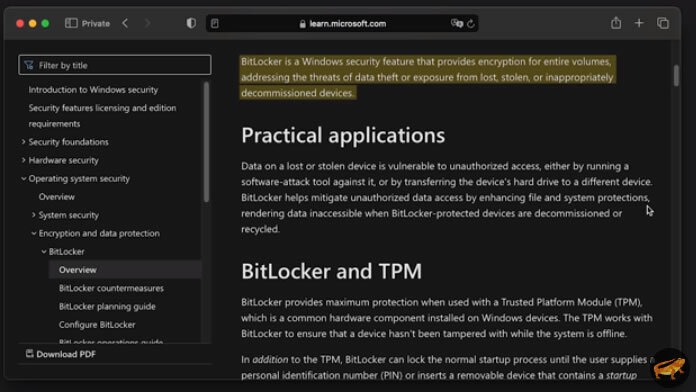Show the tab overview icon

pos(663,23)
